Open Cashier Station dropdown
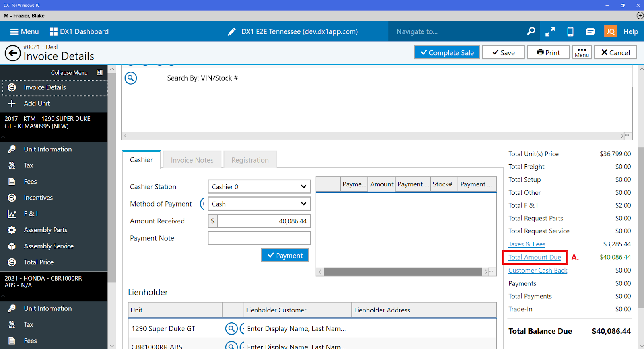This screenshot has width=644, height=349. pos(259,187)
